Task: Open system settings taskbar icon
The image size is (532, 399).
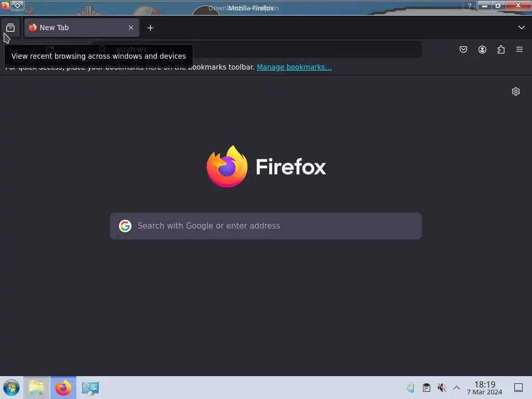Action: pos(90,388)
